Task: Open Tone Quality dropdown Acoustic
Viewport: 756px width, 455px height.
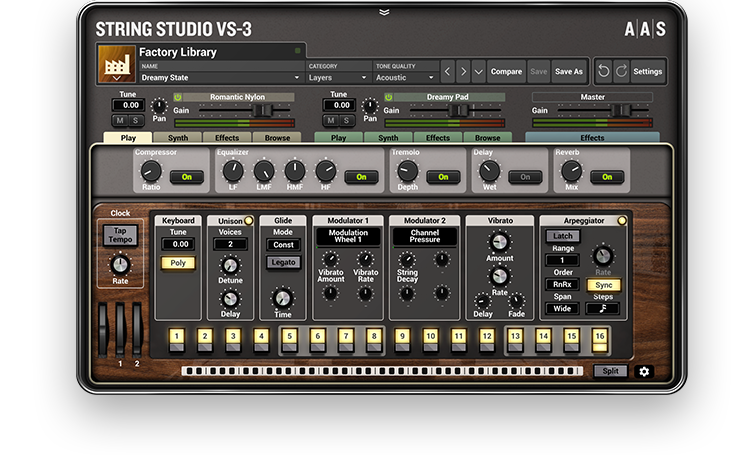Action: 405,78
